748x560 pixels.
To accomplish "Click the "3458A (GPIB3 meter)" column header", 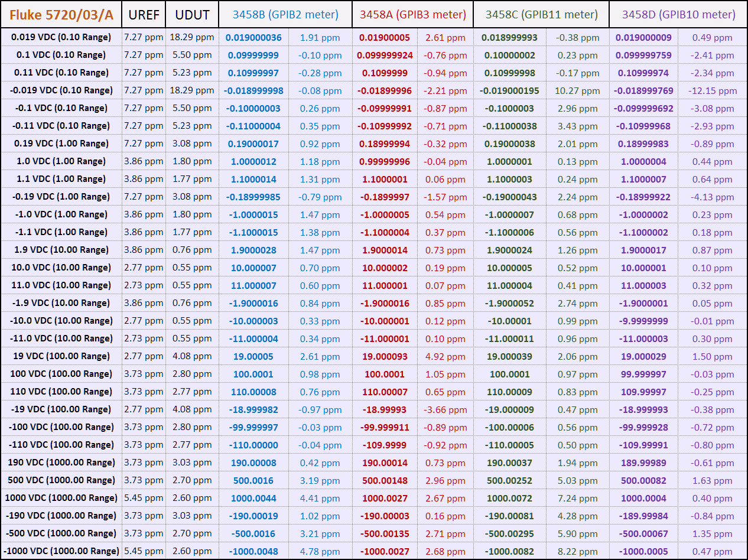I will (412, 14).
